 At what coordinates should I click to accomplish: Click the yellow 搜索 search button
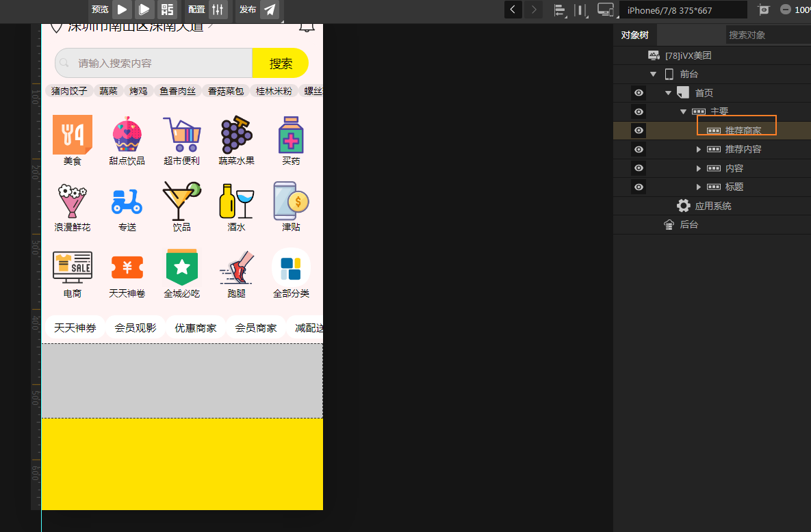point(281,62)
